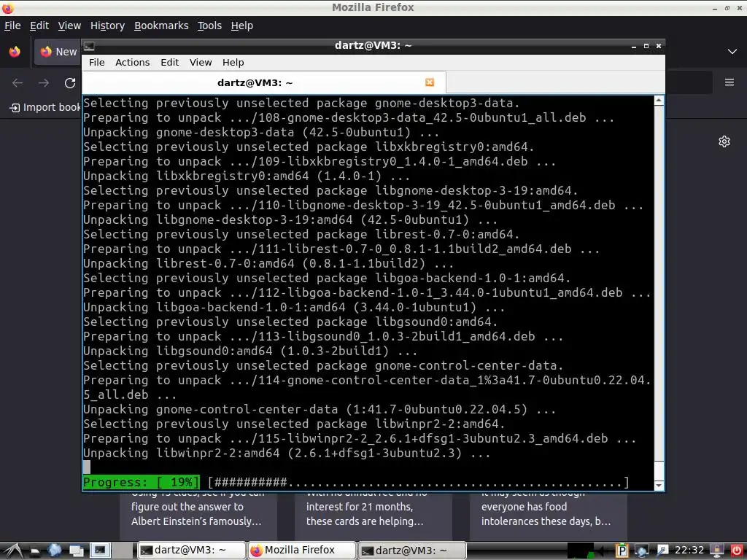Screen dimensions: 747x560
Task: Click the Firefox View icon beside tabs
Action: [15, 52]
